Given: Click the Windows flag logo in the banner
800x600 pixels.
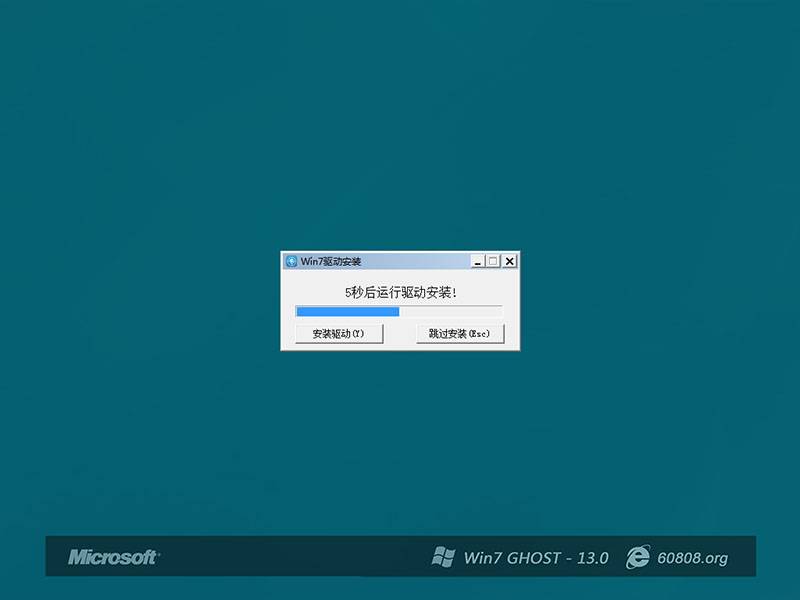Looking at the screenshot, I should point(443,557).
